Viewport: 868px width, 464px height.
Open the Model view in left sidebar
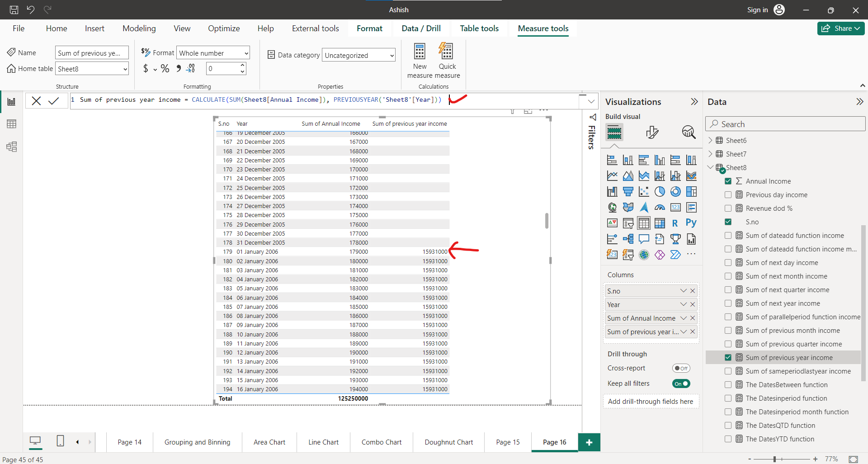click(11, 147)
